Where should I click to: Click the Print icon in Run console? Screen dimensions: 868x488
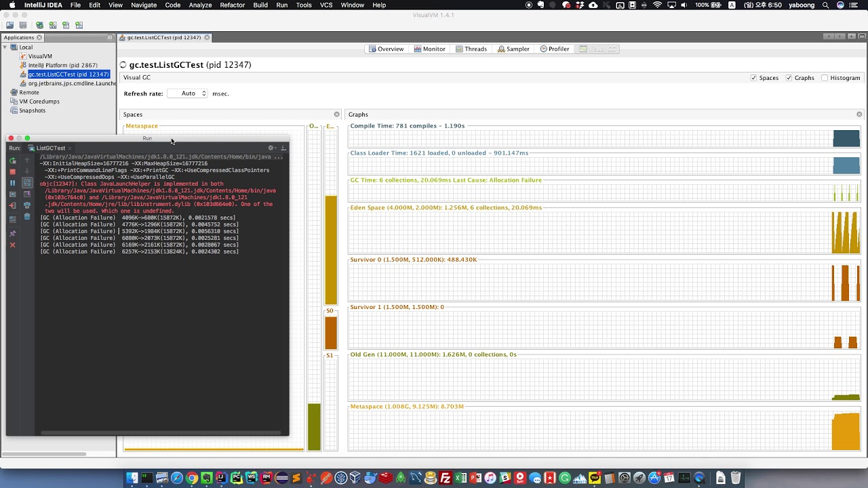(x=27, y=205)
